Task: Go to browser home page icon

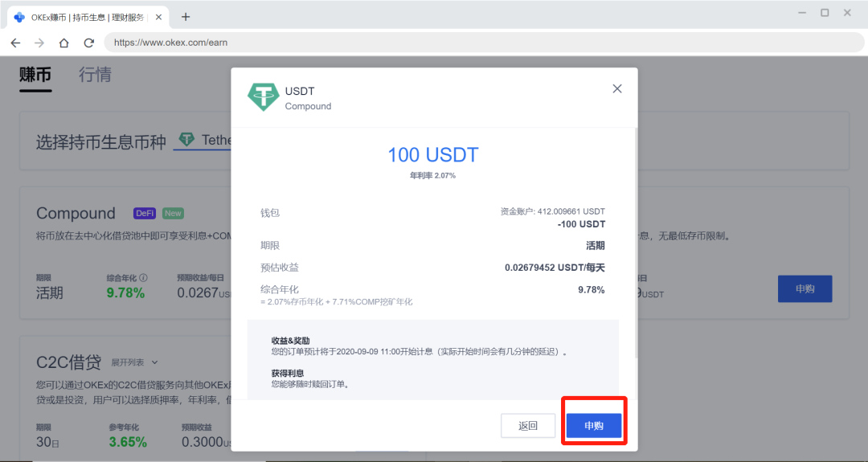Action: click(x=63, y=43)
